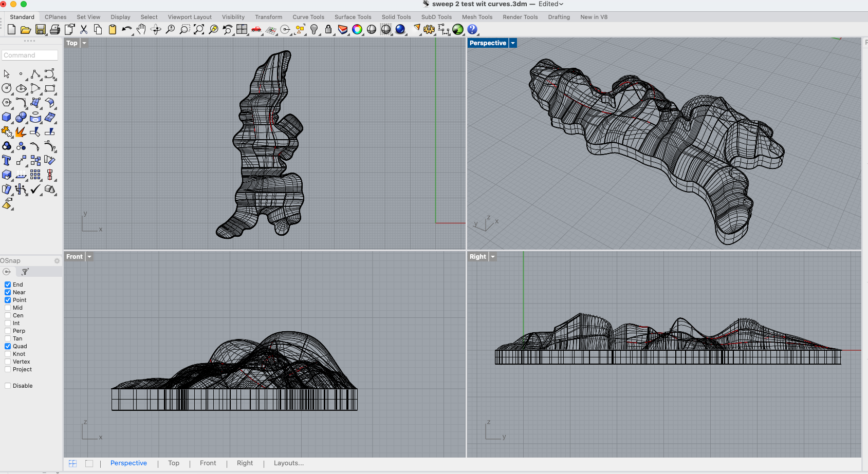Click the Lock padlock icon

coord(328,30)
